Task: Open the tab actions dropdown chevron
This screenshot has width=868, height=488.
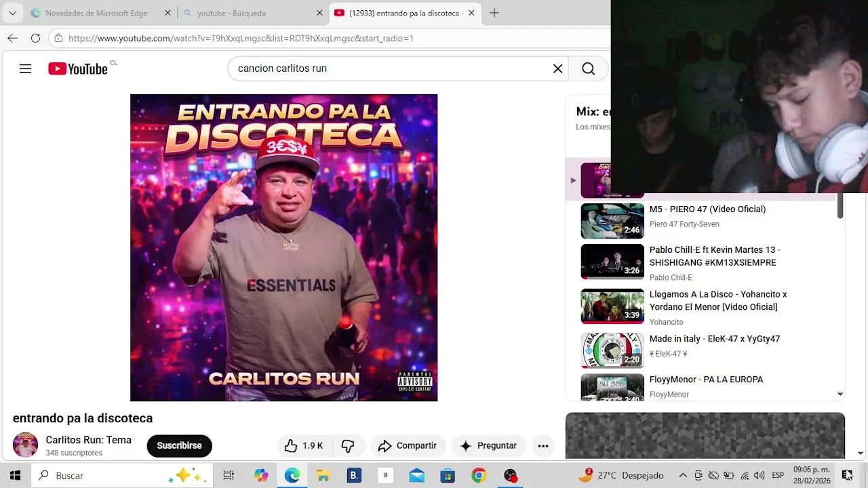Action: (12, 13)
